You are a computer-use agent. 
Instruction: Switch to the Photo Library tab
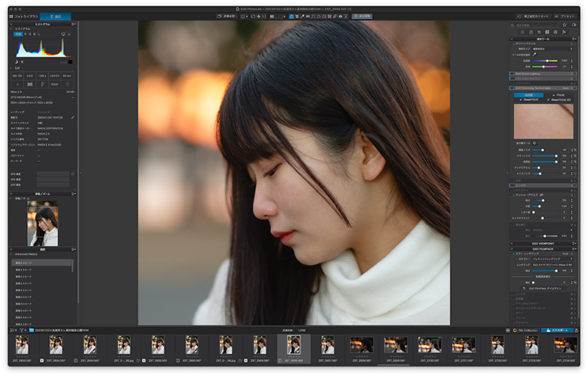[24, 16]
